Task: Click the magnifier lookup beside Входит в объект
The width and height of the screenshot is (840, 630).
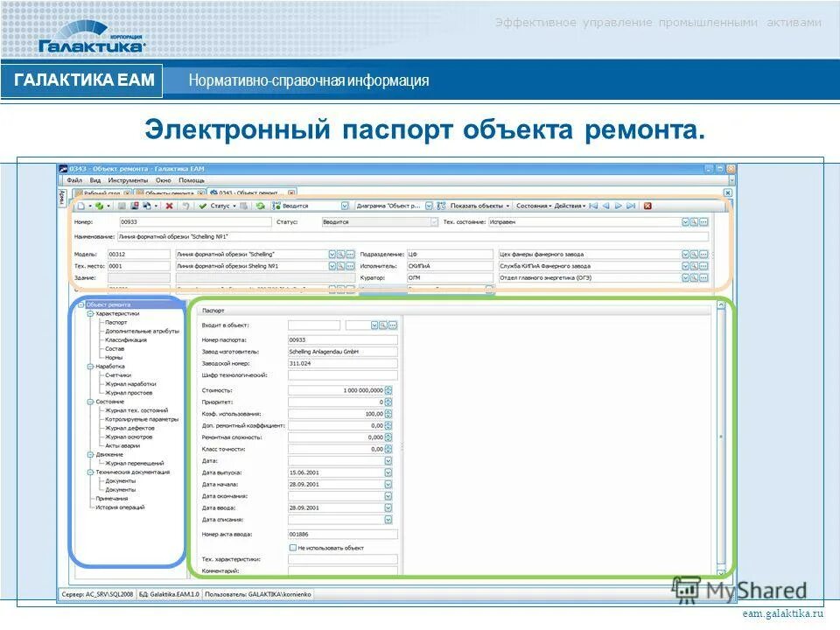Action: pos(382,325)
